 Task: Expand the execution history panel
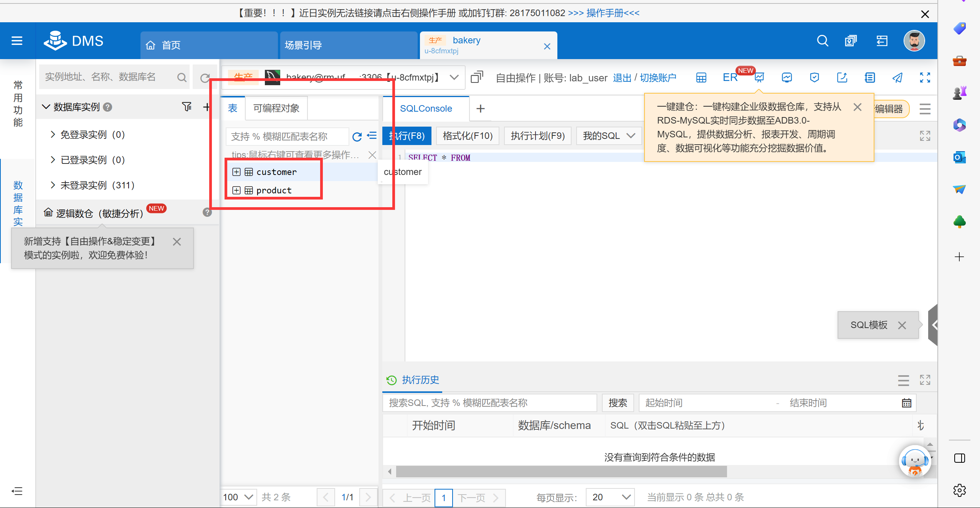click(925, 380)
